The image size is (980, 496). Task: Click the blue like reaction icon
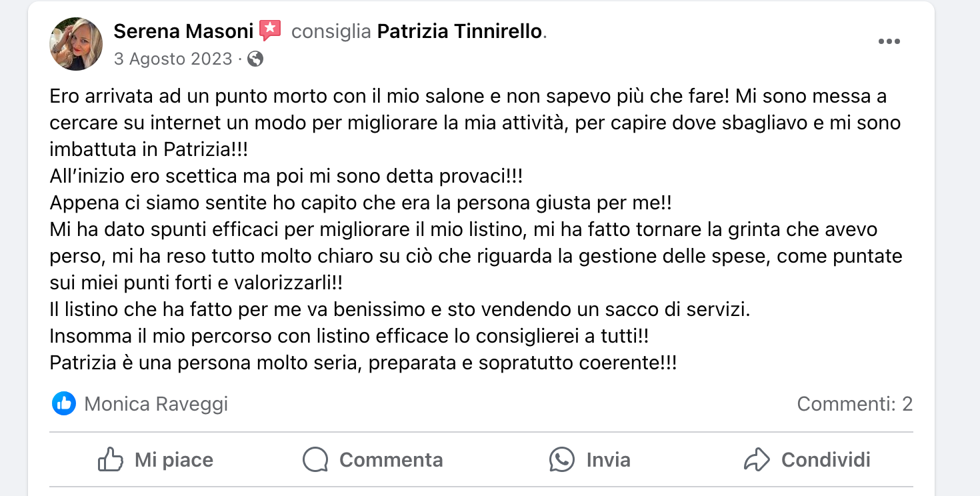pyautogui.click(x=64, y=403)
